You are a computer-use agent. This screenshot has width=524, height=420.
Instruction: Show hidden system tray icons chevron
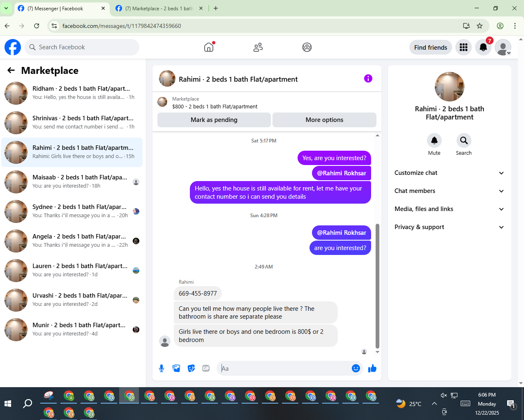[434, 404]
